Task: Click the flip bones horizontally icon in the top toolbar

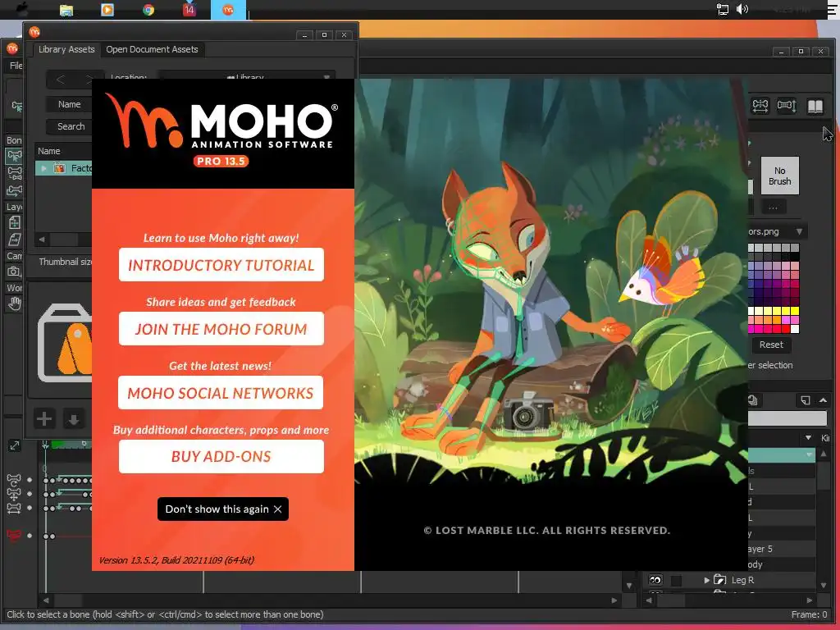Action: (760, 106)
